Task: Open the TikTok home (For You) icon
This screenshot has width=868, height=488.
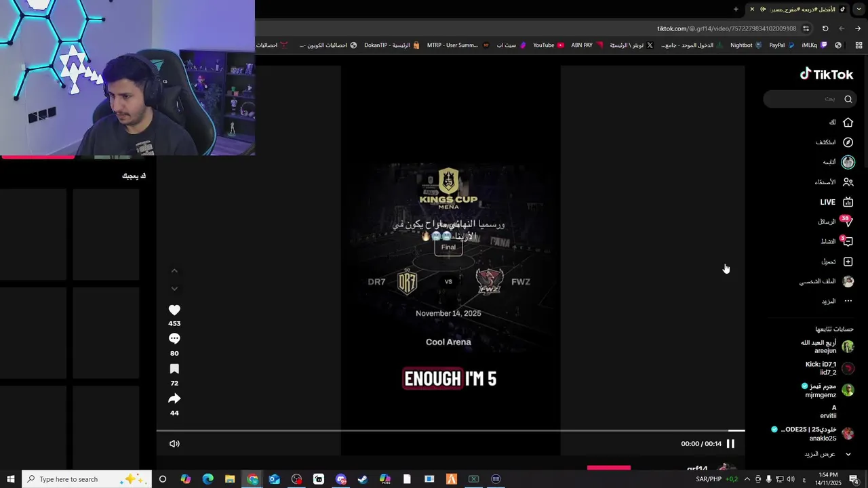Action: pyautogui.click(x=848, y=123)
